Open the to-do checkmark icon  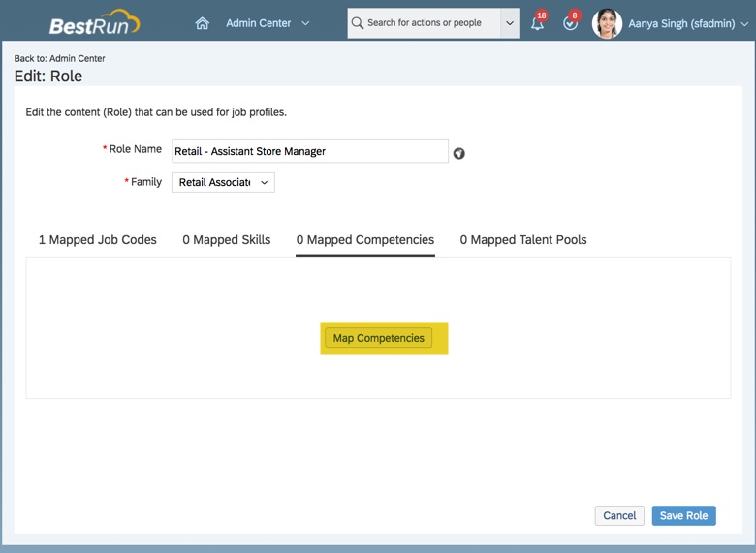[x=570, y=23]
